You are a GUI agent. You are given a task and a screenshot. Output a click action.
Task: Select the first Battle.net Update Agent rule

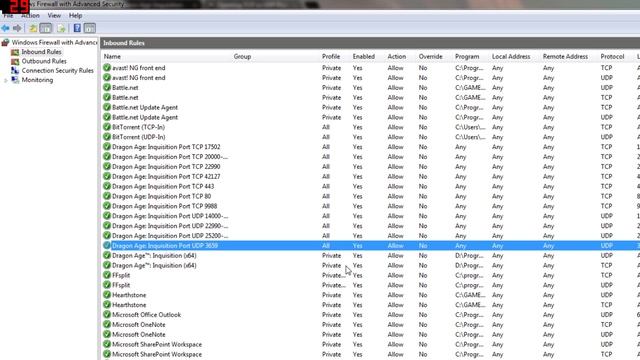click(145, 107)
